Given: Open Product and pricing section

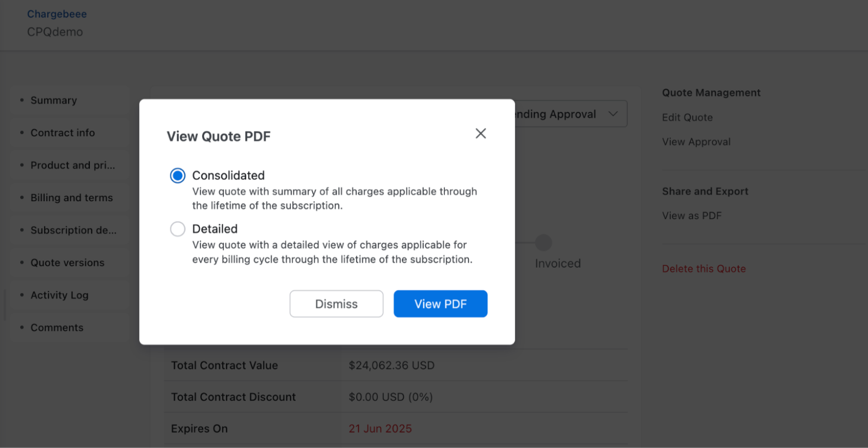Looking at the screenshot, I should pos(72,165).
